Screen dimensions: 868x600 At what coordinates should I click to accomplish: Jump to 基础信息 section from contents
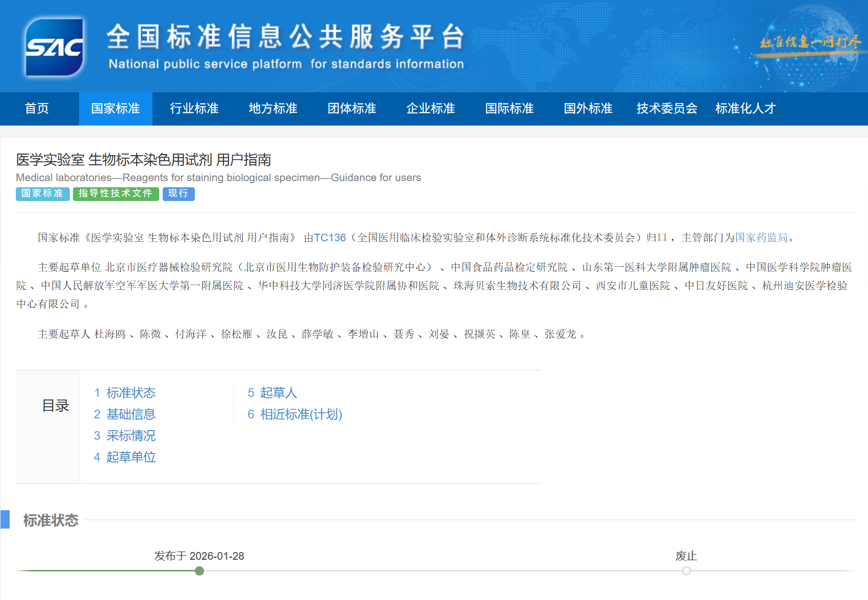(x=131, y=414)
